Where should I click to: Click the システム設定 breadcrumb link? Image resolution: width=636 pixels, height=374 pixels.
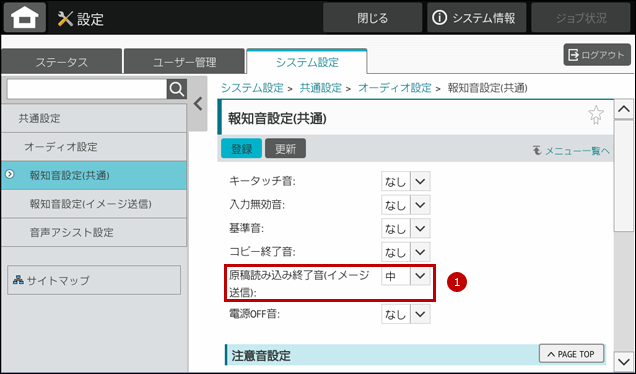(x=252, y=88)
